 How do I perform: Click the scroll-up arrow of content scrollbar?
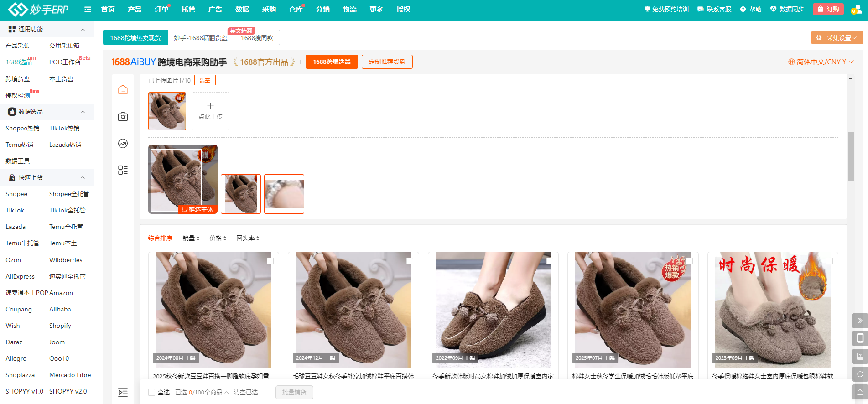pyautogui.click(x=851, y=78)
